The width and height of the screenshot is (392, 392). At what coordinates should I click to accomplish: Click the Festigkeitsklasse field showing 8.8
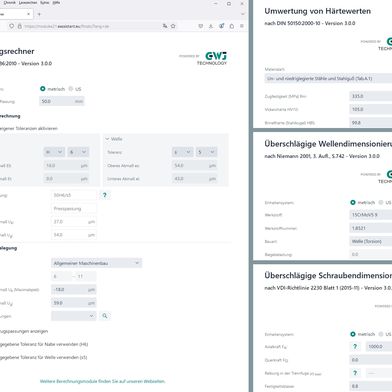pyautogui.click(x=371, y=386)
